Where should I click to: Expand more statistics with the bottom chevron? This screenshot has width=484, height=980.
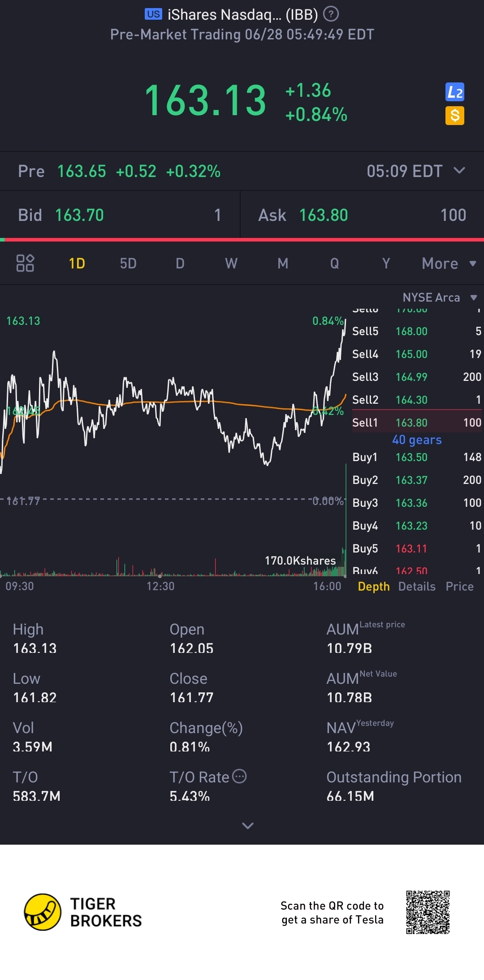[x=247, y=825]
